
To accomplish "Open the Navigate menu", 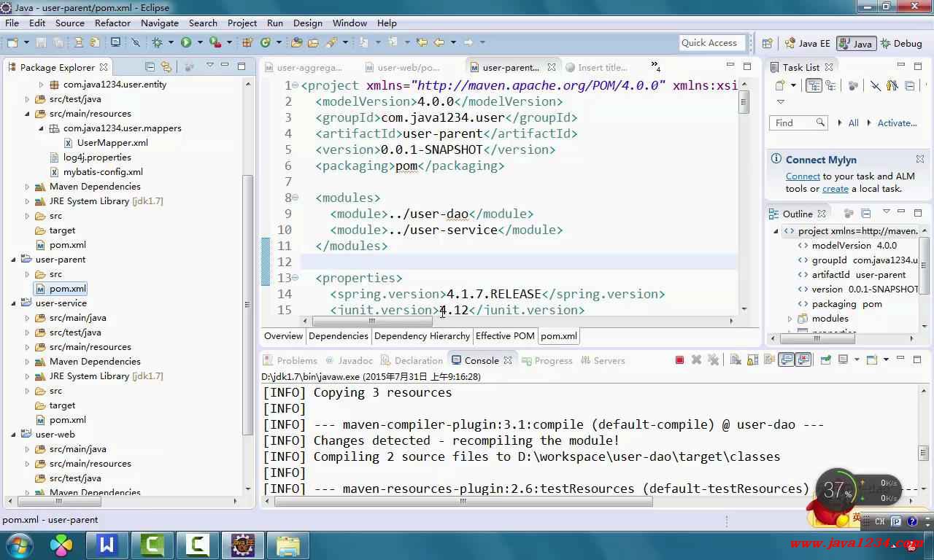I will point(159,23).
